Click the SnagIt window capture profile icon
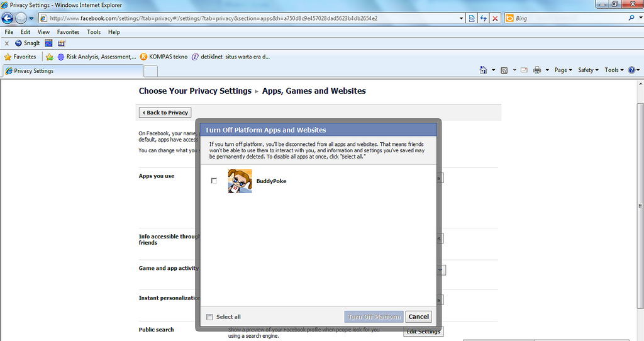 48,43
